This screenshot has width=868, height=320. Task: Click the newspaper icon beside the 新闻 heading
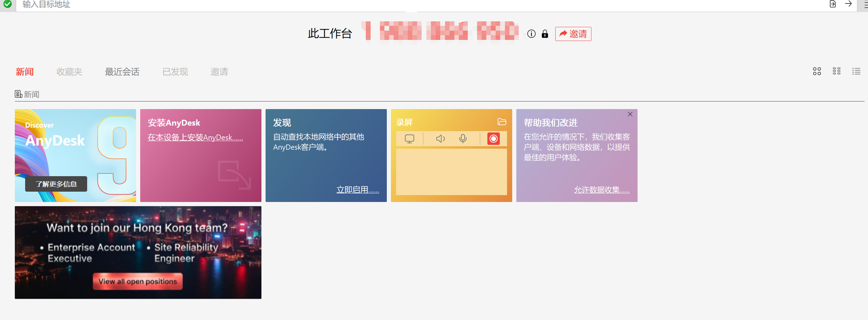point(19,94)
